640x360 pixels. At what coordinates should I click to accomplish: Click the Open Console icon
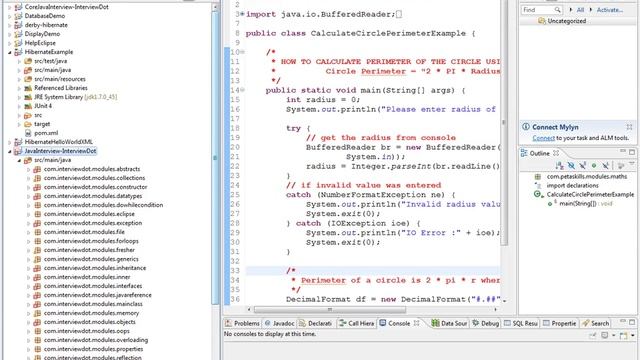pyautogui.click(x=623, y=335)
